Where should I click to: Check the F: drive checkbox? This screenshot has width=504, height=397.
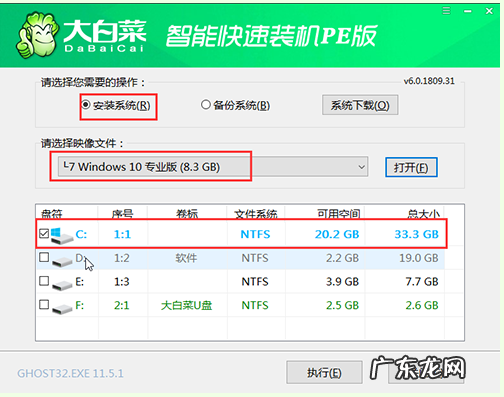tap(44, 304)
